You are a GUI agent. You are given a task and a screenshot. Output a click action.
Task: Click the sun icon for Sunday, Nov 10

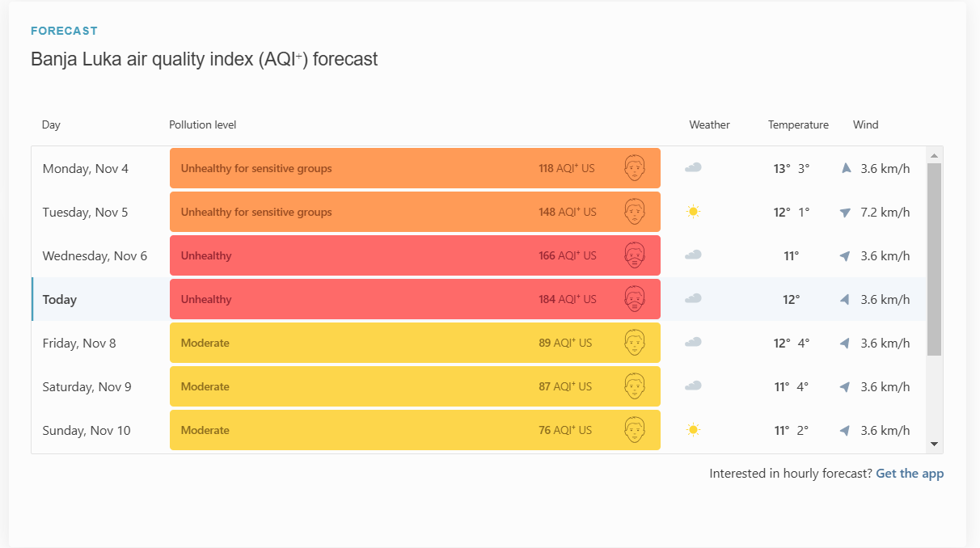tap(693, 430)
